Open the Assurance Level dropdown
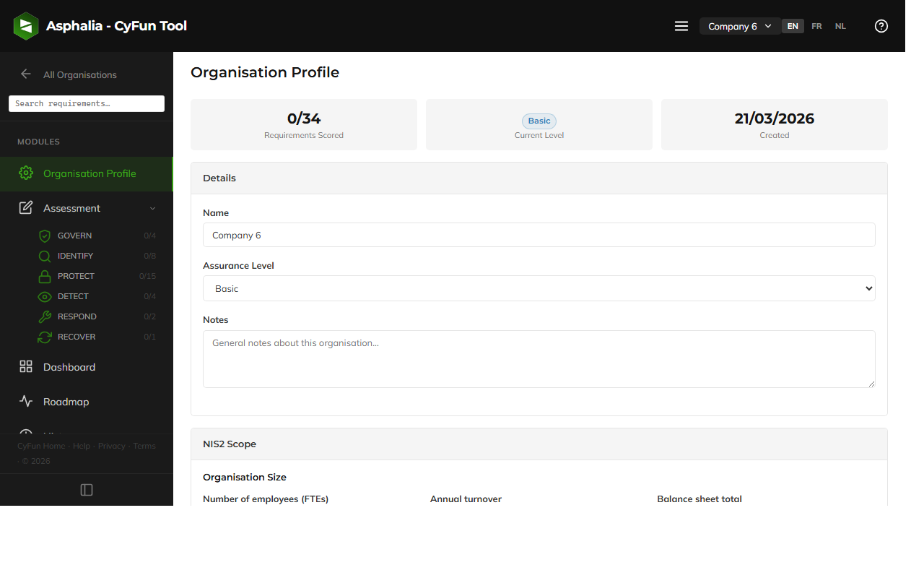Screen dimensions: 924x578 (x=539, y=288)
